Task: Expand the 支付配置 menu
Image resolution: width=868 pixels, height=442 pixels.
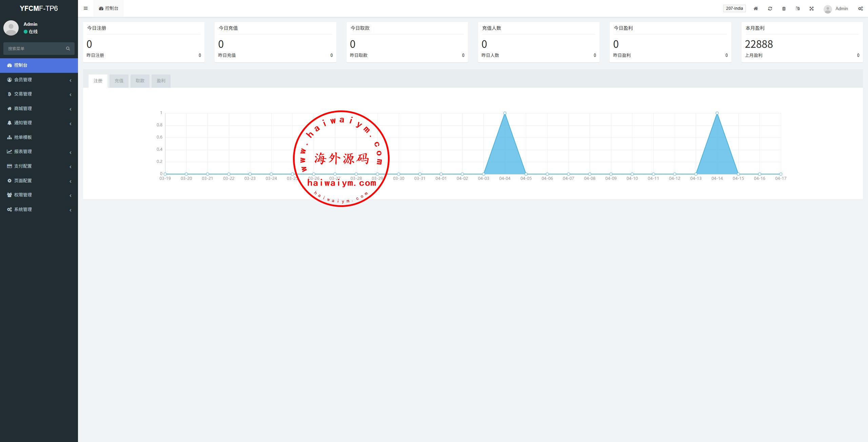Action: [x=23, y=166]
